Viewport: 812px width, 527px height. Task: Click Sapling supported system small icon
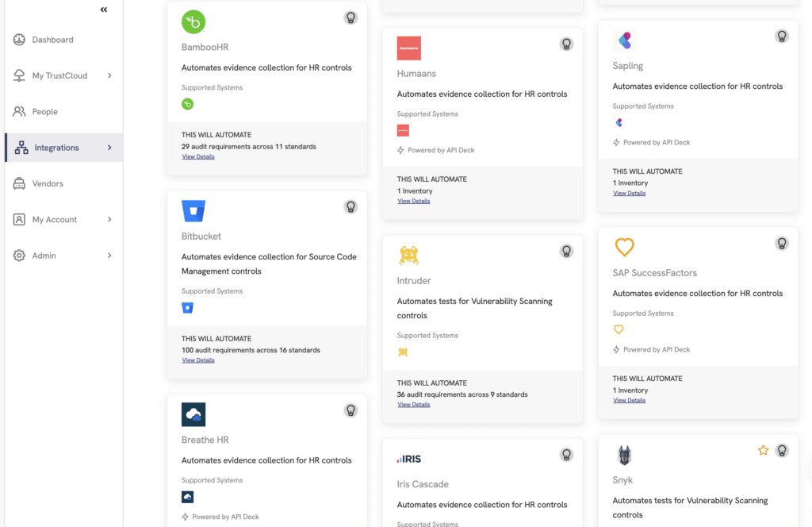[x=619, y=123]
